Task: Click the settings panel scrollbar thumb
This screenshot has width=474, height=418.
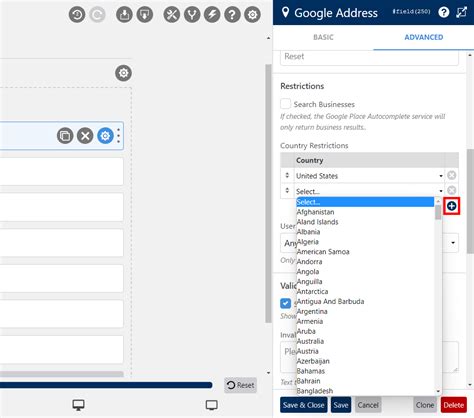Action: click(x=470, y=201)
